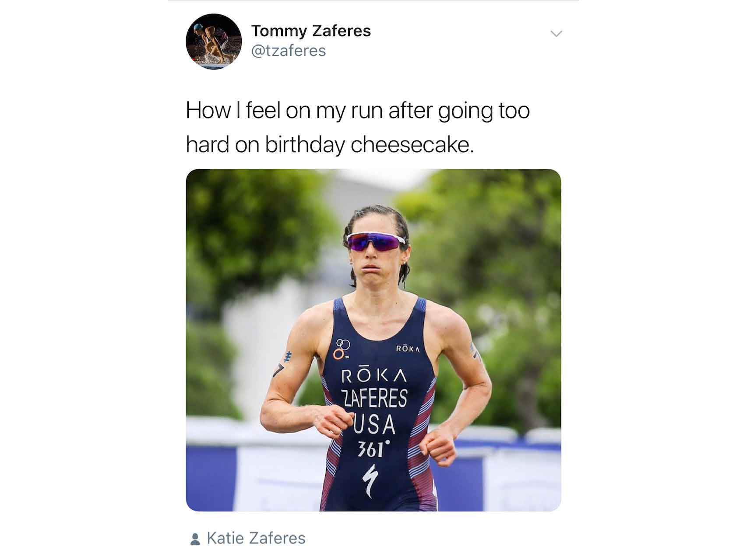Open Tommy Zaferes' profile avatar
Image resolution: width=747 pixels, height=560 pixels.
214,42
